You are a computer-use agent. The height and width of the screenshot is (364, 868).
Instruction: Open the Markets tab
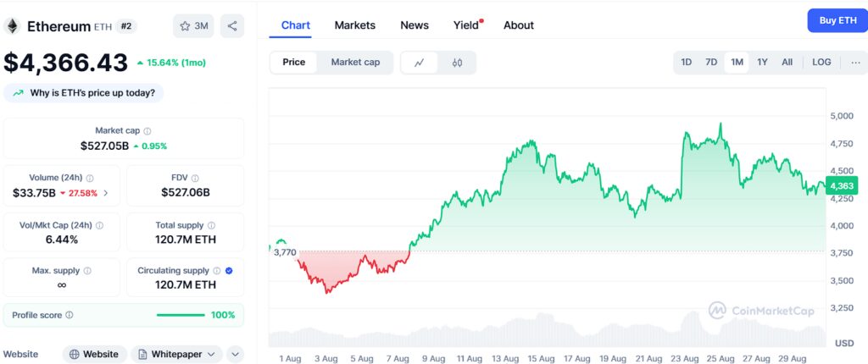354,25
